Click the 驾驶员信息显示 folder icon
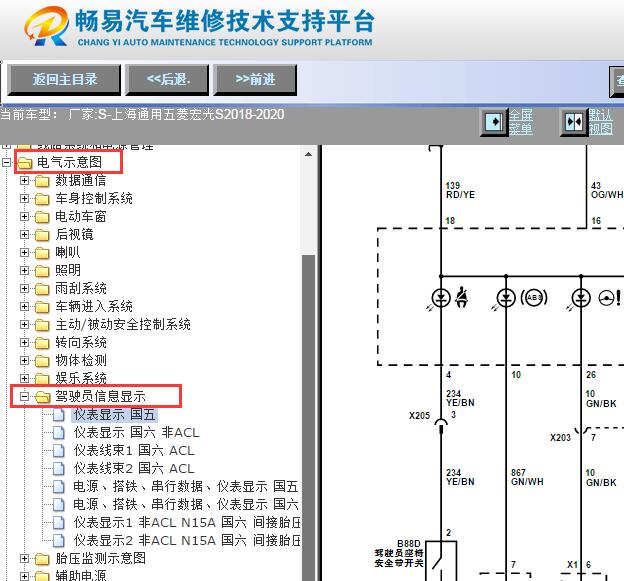The width and height of the screenshot is (624, 581). 42,397
